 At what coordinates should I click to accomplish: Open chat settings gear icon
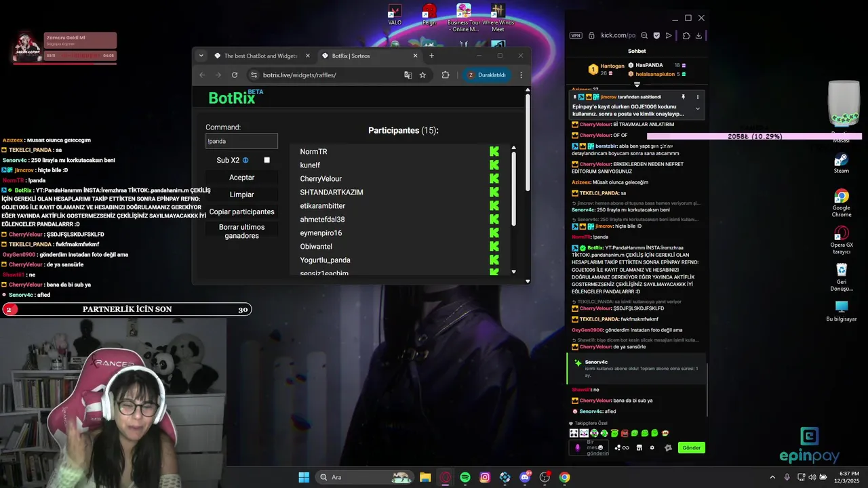pyautogui.click(x=652, y=447)
